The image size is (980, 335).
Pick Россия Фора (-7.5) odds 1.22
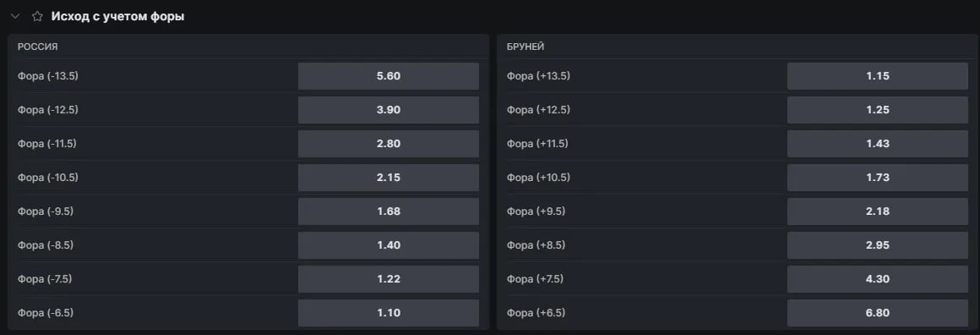pyautogui.click(x=389, y=279)
